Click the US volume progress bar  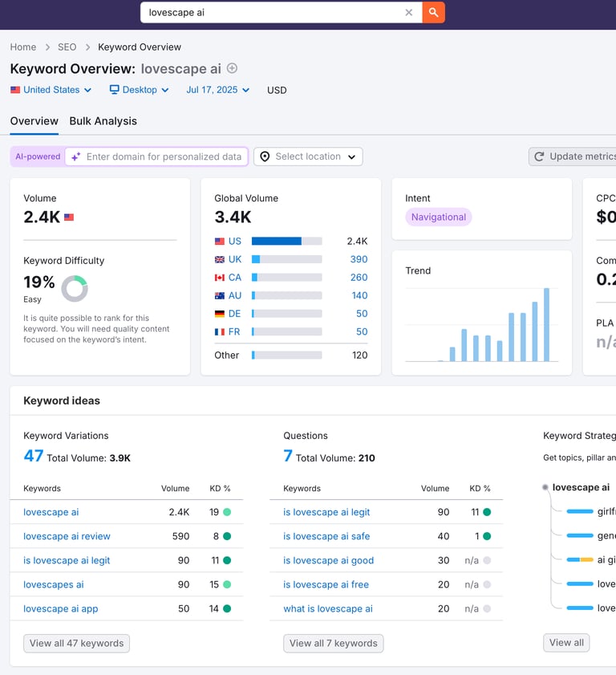coord(287,241)
